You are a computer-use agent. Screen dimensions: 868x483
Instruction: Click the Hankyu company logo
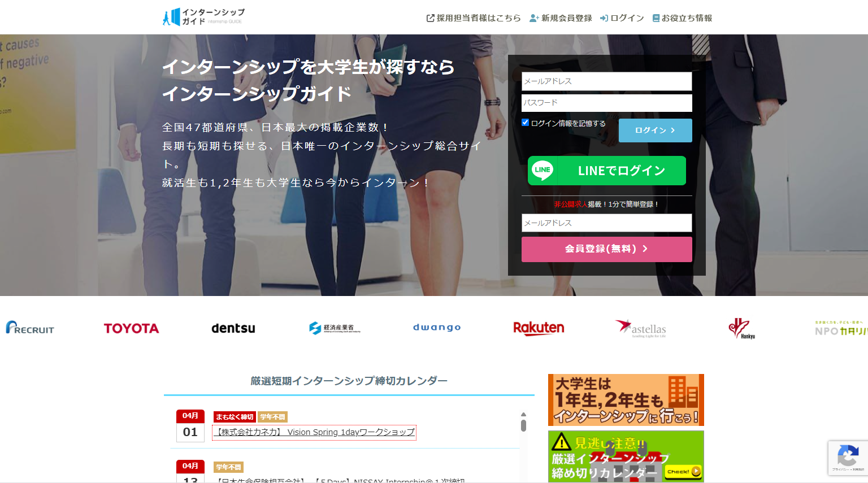tap(741, 328)
